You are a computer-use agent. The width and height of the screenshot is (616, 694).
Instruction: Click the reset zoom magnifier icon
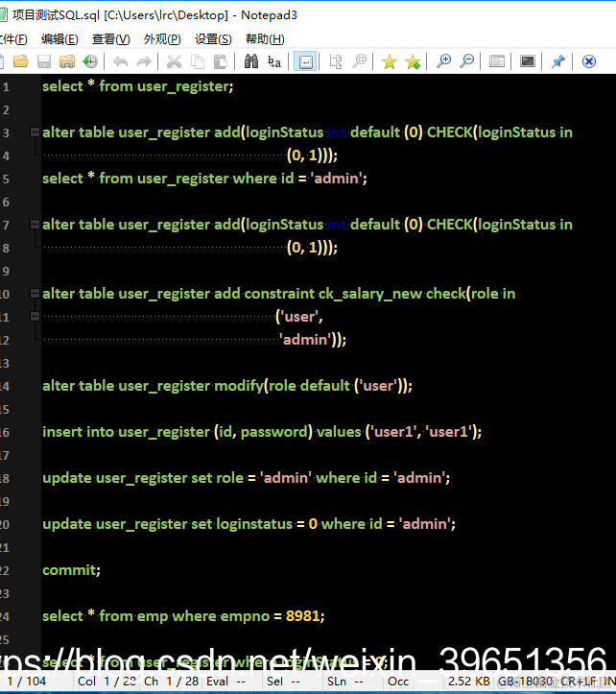point(359,61)
